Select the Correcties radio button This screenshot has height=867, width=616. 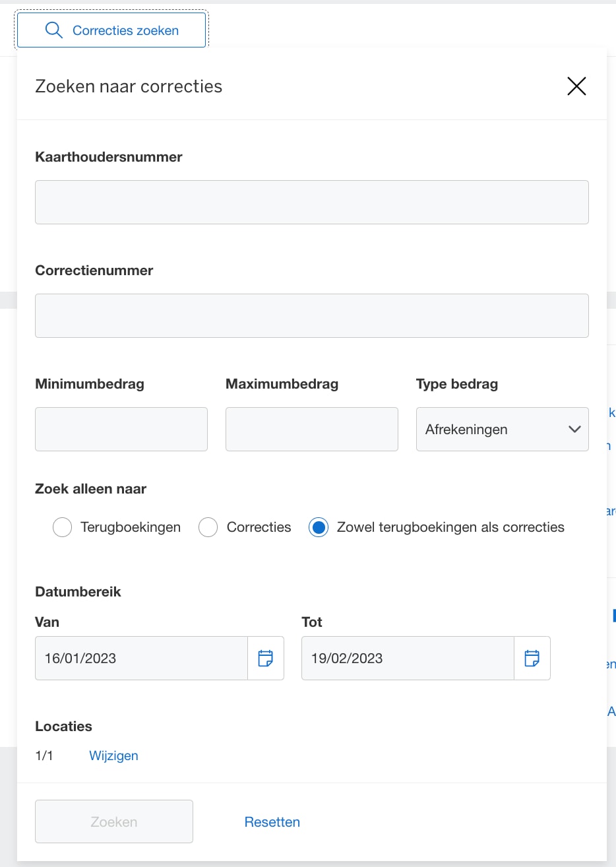tap(208, 527)
